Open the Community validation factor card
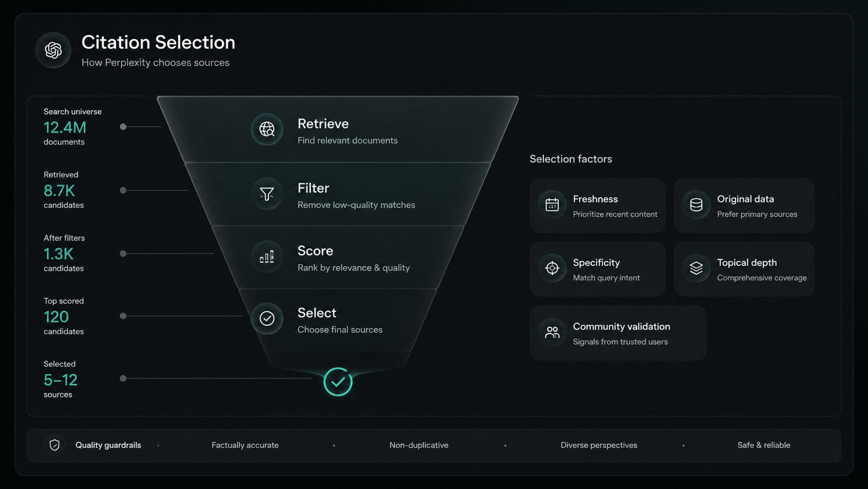The height and width of the screenshot is (489, 868). tap(618, 333)
